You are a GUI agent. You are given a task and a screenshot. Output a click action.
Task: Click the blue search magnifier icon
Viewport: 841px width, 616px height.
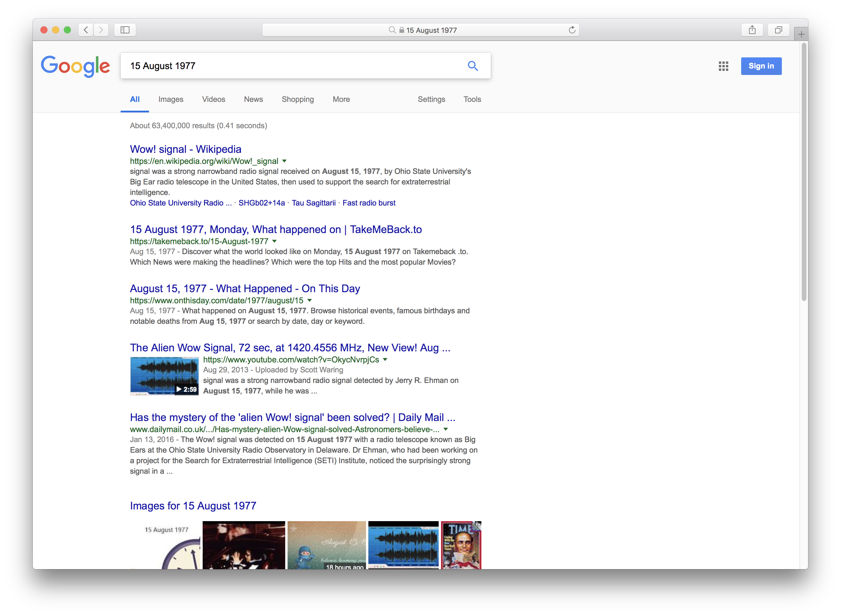[x=473, y=66]
